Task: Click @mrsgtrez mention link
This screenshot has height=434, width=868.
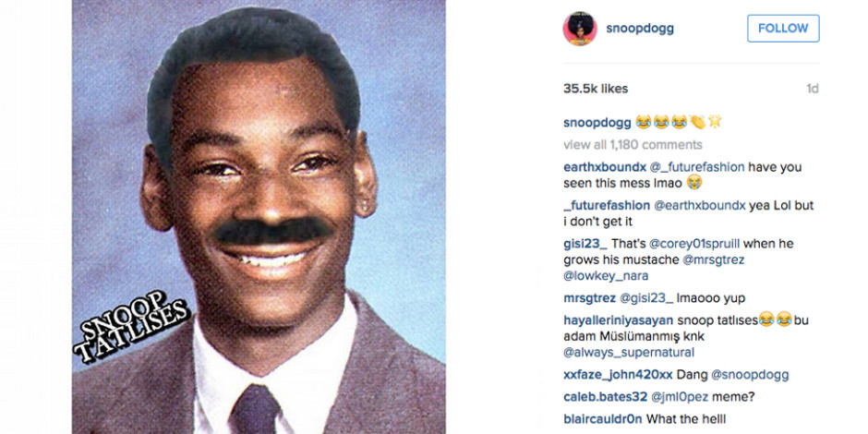Action: (x=714, y=259)
